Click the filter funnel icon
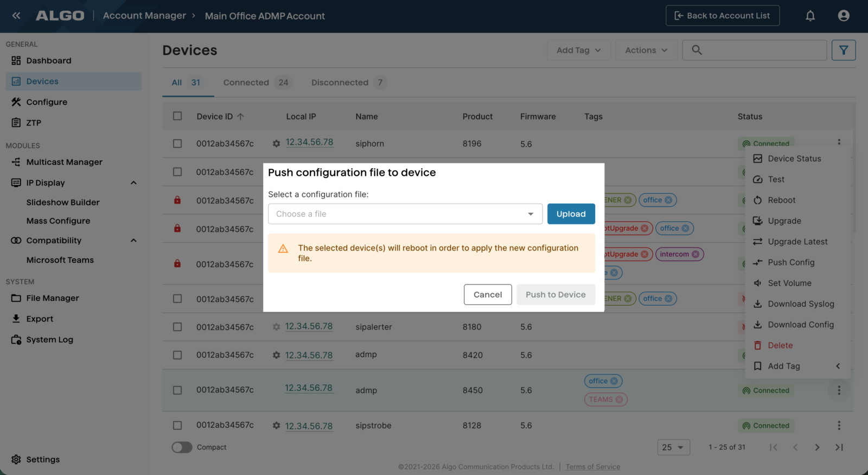The height and width of the screenshot is (475, 868). point(843,50)
